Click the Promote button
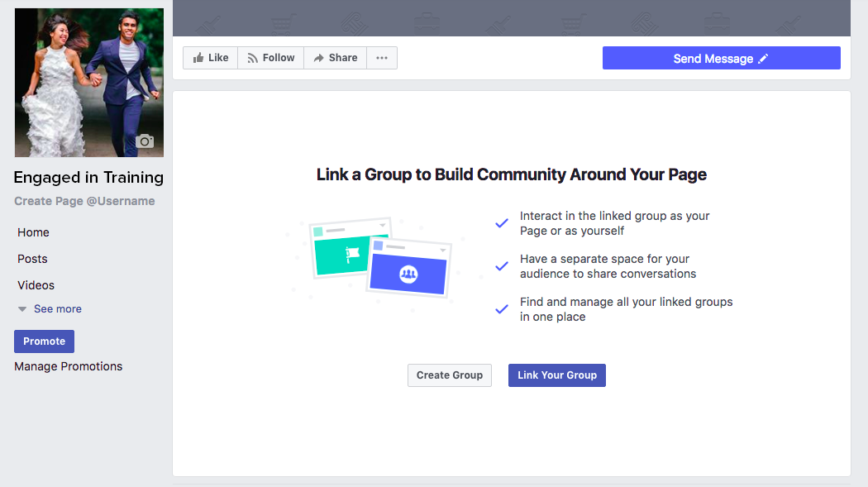Image resolution: width=868 pixels, height=487 pixels. (44, 341)
